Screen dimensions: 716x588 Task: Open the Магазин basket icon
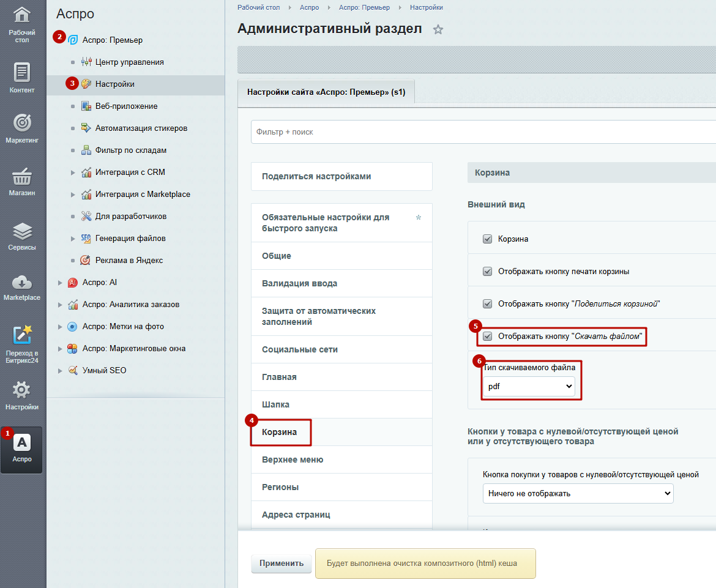(22, 176)
